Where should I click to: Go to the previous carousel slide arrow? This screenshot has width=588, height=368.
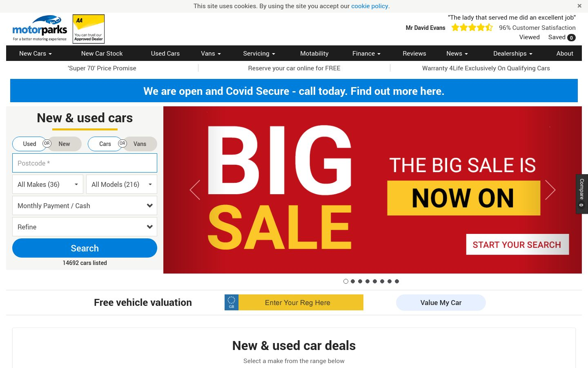[195, 190]
